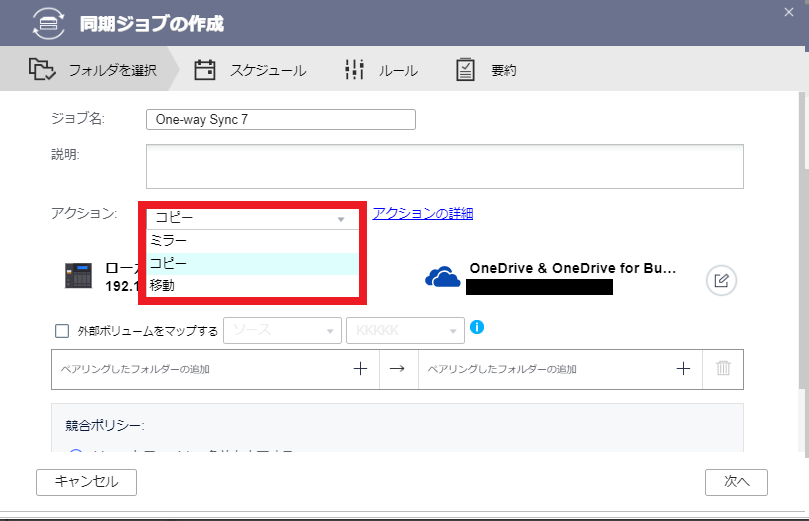Choose 移動 from the action list
The height and width of the screenshot is (521, 809).
(253, 286)
